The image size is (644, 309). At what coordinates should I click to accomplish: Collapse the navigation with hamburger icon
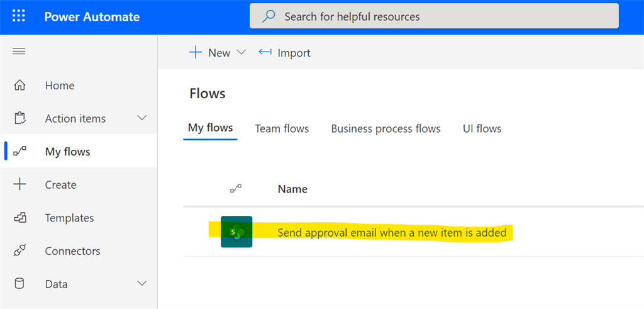tap(19, 52)
